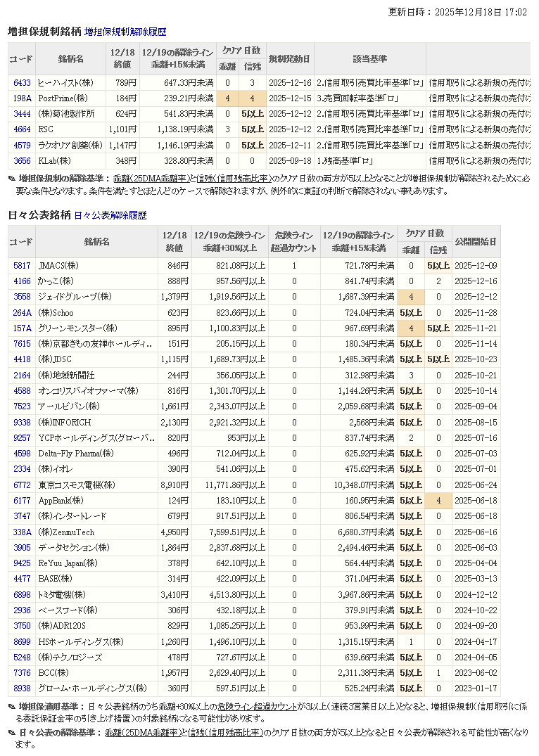Click 乖離(25DMA乖離率) link under the 増担保規制 table
539x756 pixels.
[148, 179]
